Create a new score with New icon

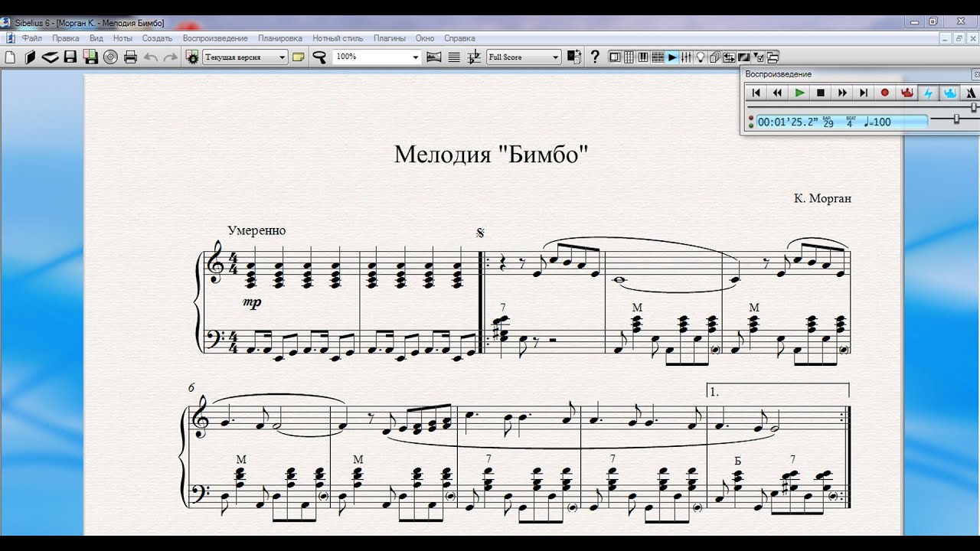pyautogui.click(x=11, y=57)
